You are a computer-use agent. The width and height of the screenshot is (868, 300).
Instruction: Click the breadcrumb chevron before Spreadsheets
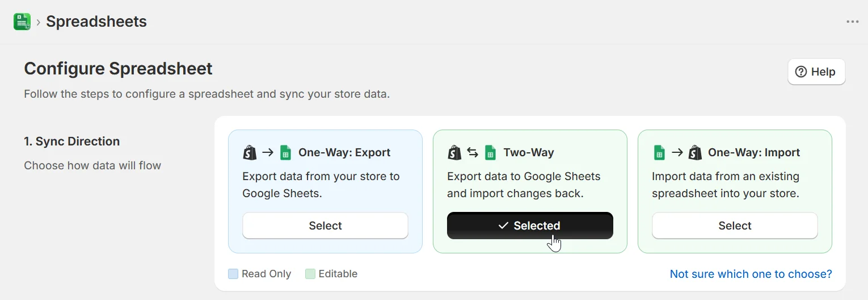click(x=38, y=22)
